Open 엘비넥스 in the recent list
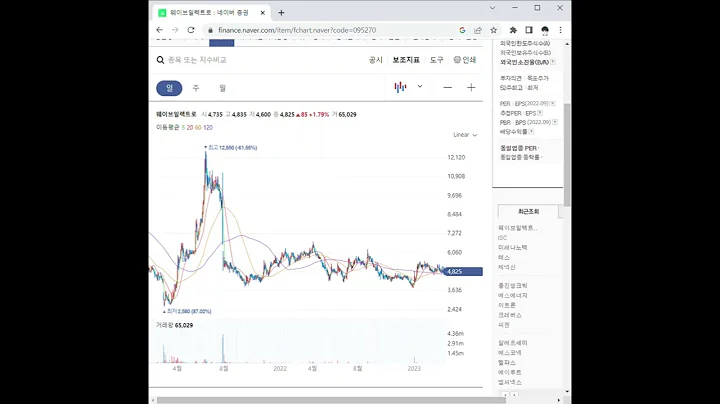Image resolution: width=720 pixels, height=404 pixels. 510,382
